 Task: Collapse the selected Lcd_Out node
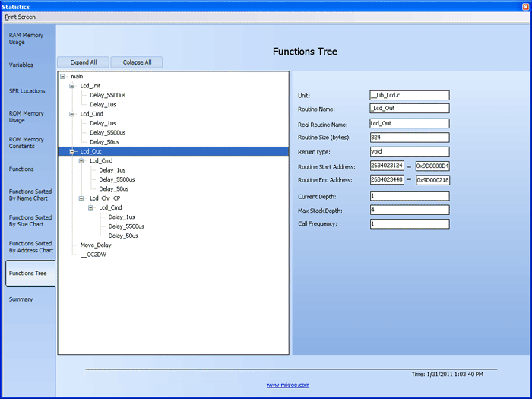[x=71, y=152]
